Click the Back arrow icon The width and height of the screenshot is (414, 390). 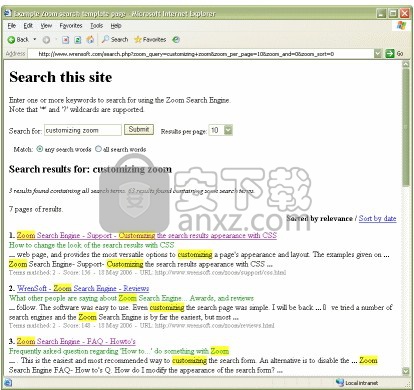11,40
